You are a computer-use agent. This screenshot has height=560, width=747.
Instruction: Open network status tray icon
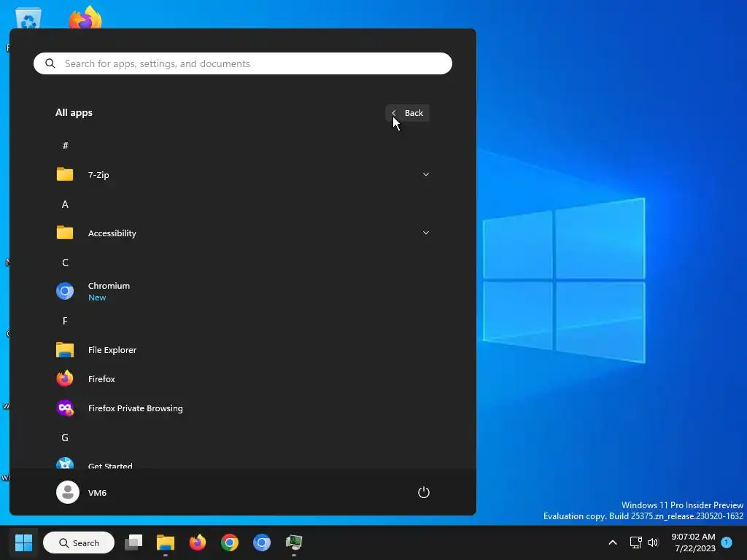pyautogui.click(x=635, y=542)
